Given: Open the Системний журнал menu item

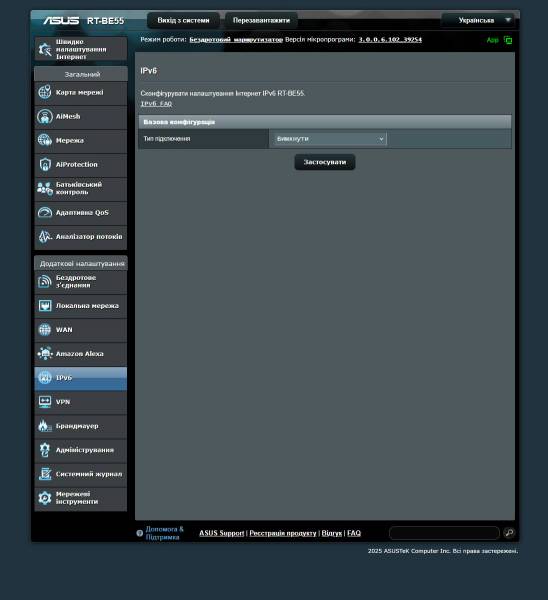Looking at the screenshot, I should [x=81, y=474].
